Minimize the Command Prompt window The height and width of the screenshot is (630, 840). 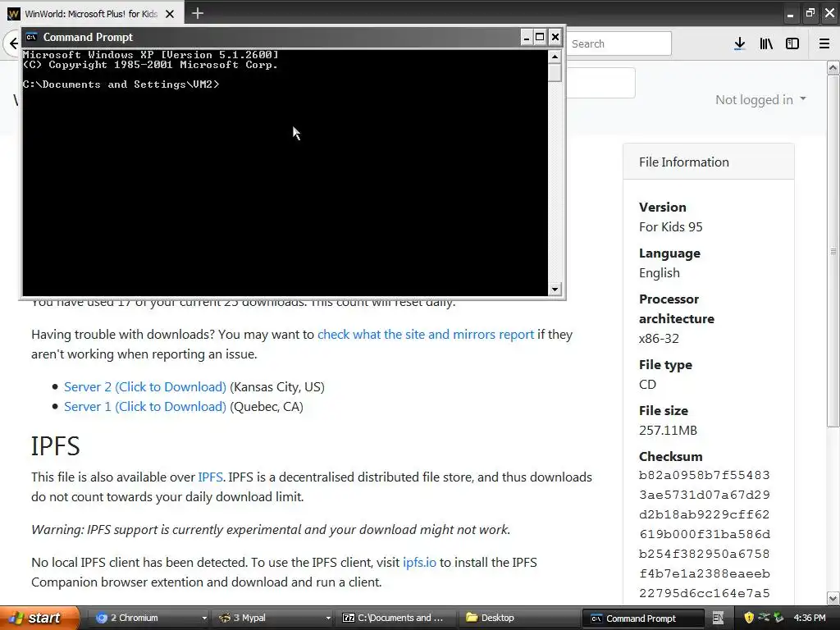[526, 37]
